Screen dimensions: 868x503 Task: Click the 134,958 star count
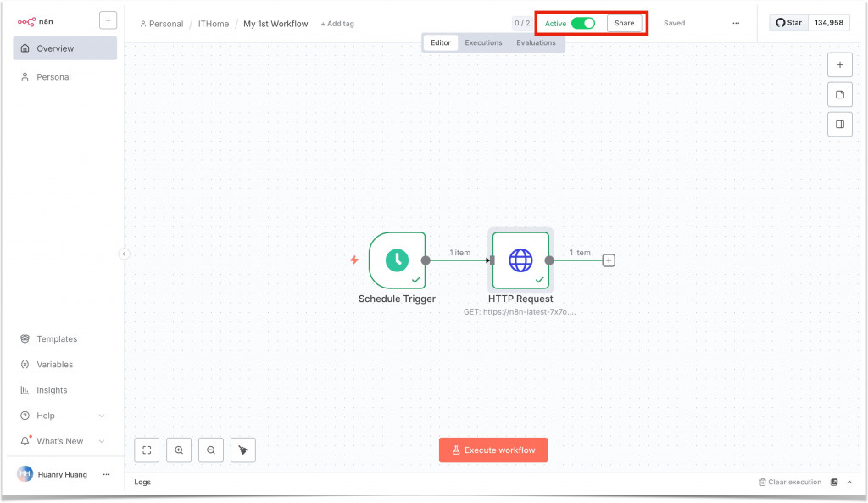829,23
